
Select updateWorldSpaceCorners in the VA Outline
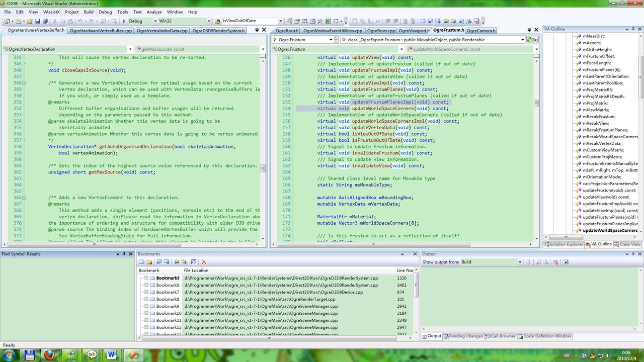point(610,231)
